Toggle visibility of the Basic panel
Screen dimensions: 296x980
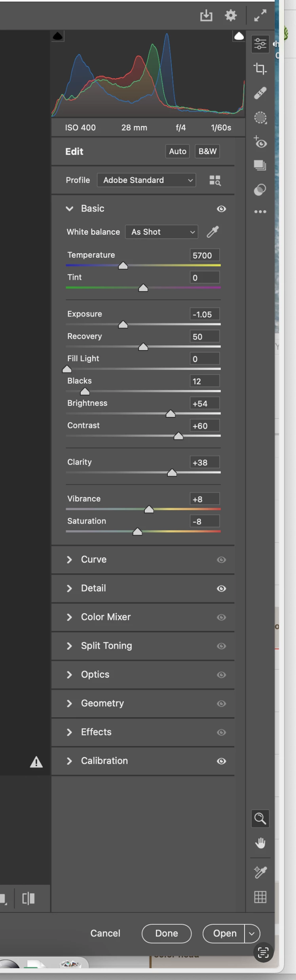point(222,209)
